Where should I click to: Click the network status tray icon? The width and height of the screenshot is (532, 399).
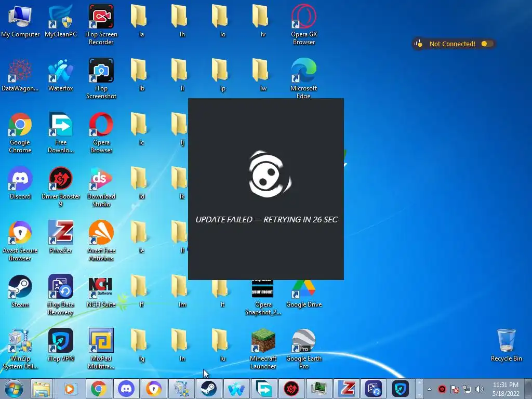(x=467, y=389)
